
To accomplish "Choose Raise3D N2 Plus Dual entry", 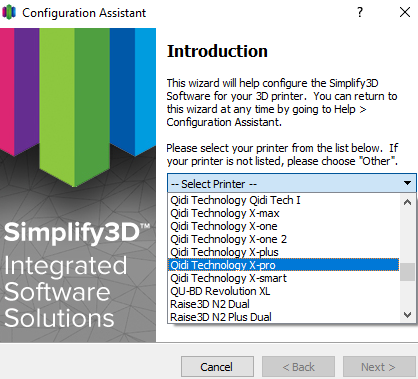I will click(x=283, y=317).
